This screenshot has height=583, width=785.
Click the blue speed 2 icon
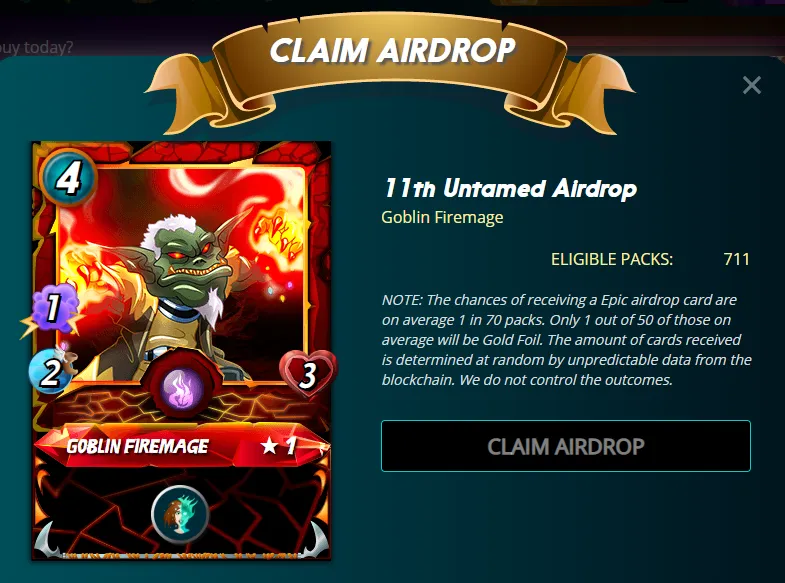pos(51,371)
